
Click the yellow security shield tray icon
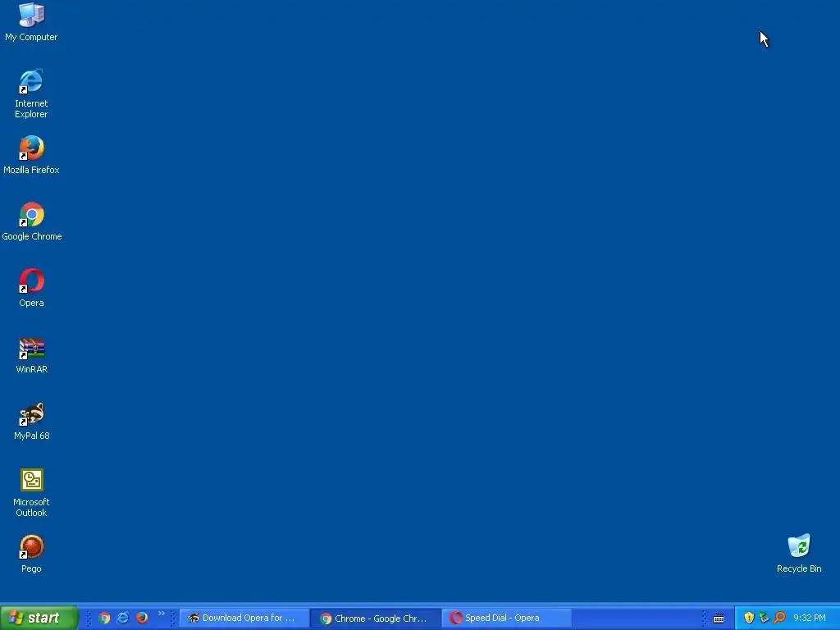pyautogui.click(x=749, y=618)
